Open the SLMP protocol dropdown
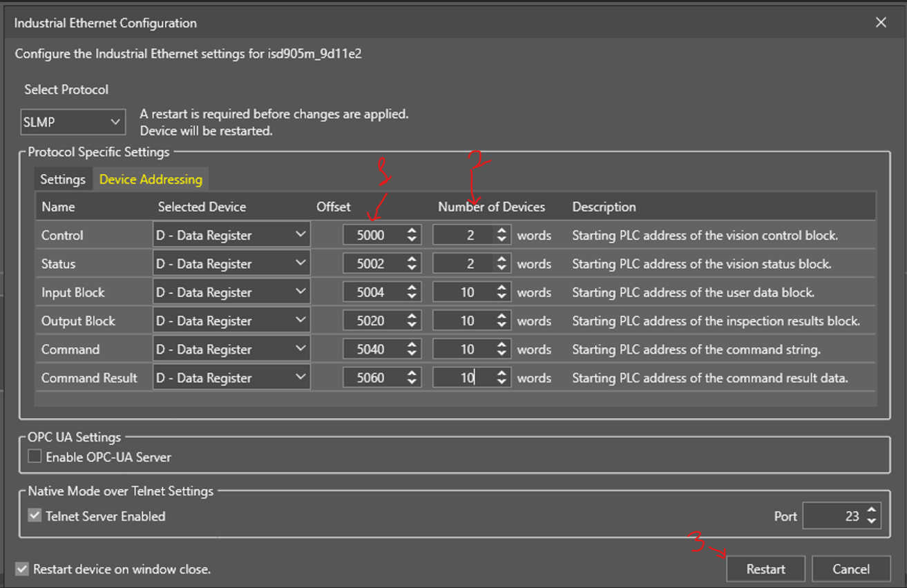Viewport: 907px width, 588px height. click(x=73, y=122)
